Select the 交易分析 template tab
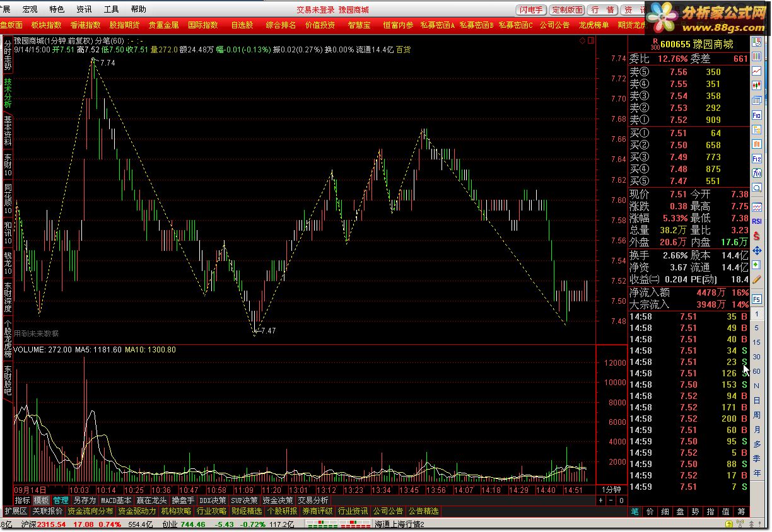 click(x=313, y=500)
